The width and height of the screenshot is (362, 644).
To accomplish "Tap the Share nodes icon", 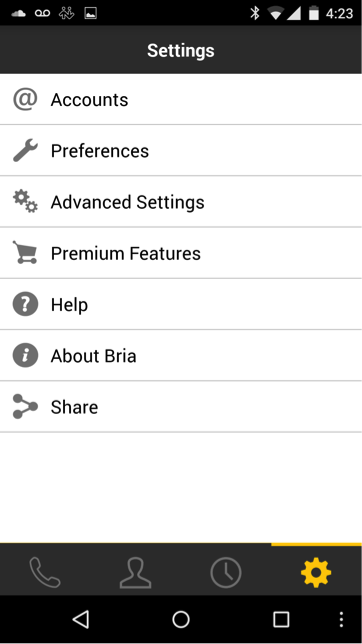I will coord(25,406).
